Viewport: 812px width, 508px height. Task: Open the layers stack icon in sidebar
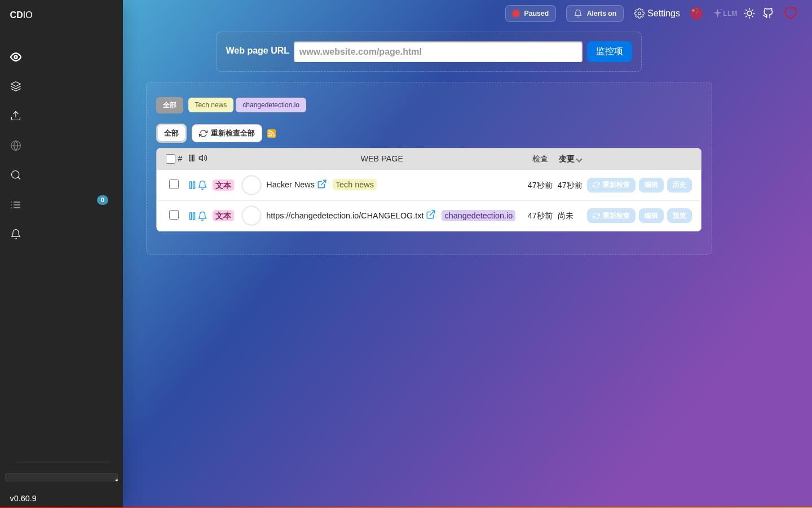pos(16,86)
